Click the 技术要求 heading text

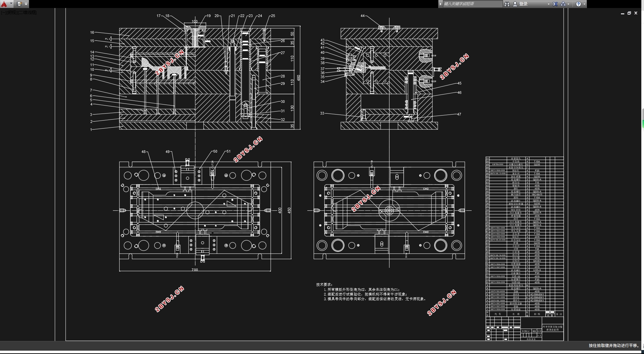click(324, 285)
